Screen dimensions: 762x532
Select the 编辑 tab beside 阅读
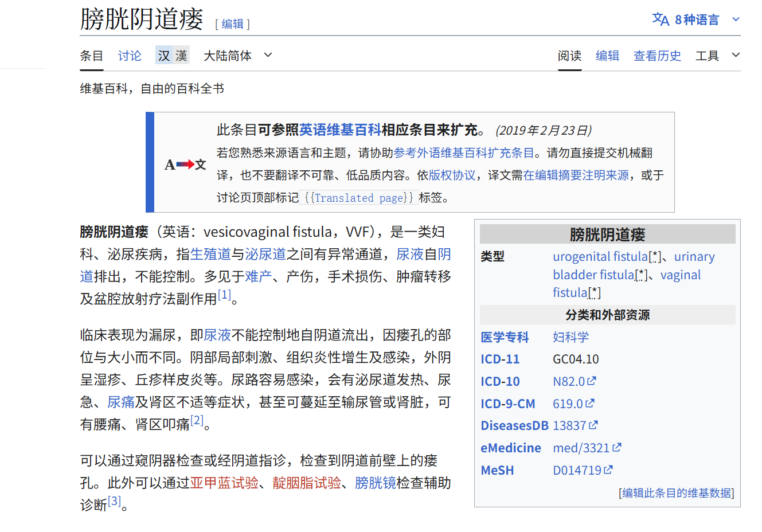point(607,56)
